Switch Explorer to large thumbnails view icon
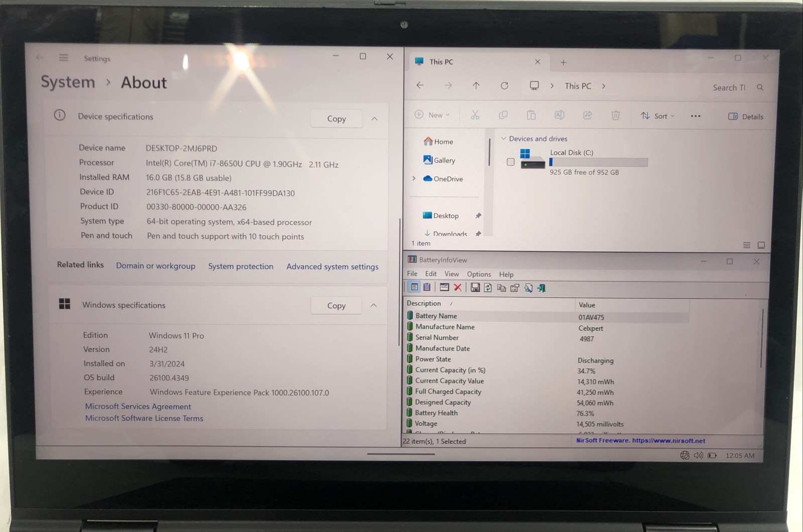Screen dimensions: 803x532 (761, 245)
